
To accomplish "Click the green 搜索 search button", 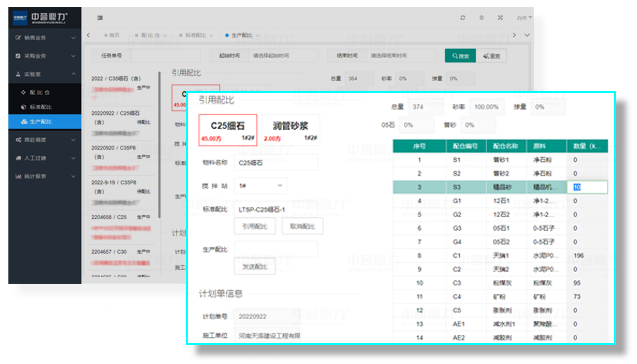I will click(460, 56).
